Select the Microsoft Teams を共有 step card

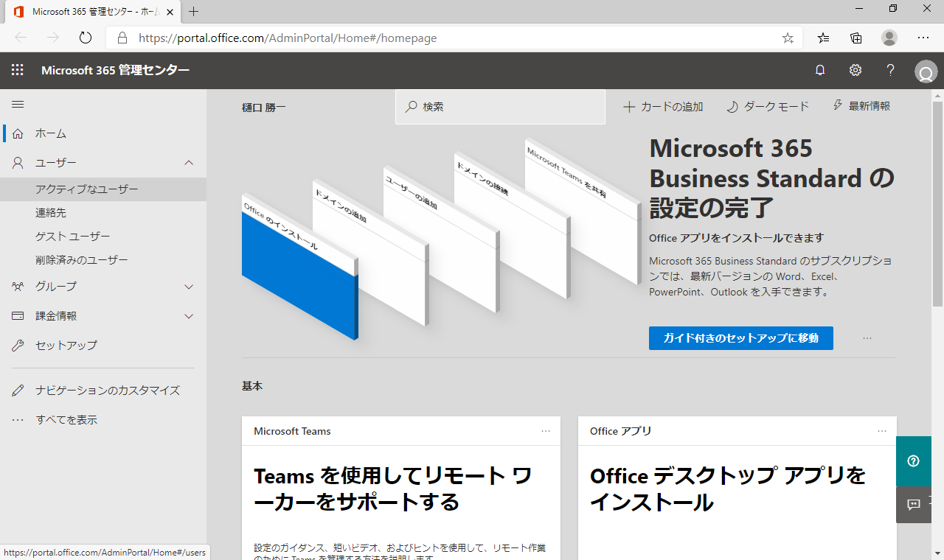point(583,212)
